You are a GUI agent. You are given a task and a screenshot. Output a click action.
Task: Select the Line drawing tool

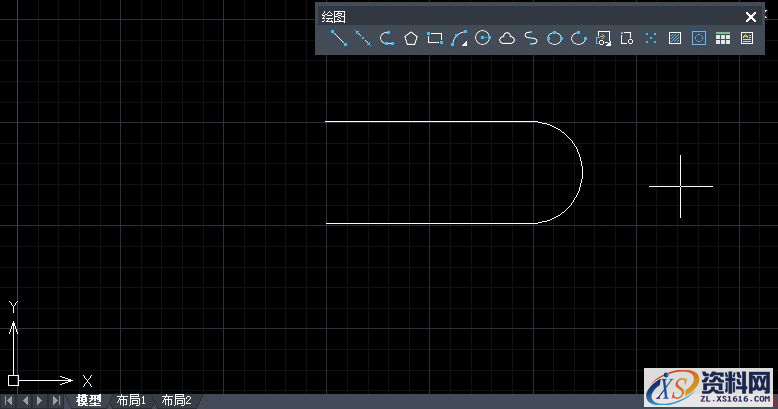339,39
